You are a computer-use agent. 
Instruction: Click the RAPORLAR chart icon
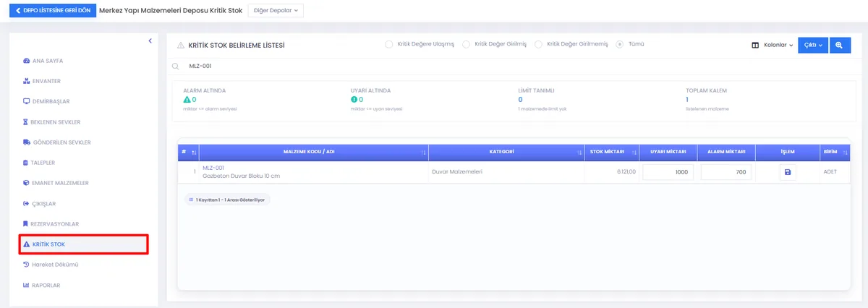click(27, 286)
